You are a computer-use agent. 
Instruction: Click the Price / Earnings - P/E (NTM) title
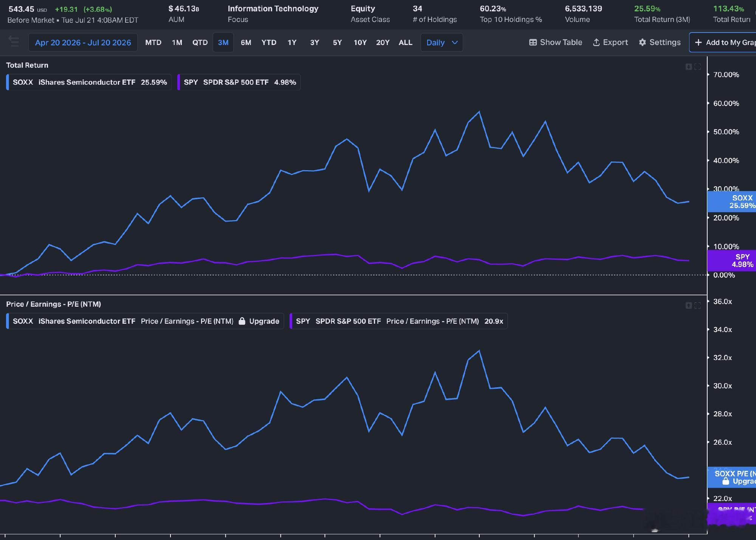(53, 304)
